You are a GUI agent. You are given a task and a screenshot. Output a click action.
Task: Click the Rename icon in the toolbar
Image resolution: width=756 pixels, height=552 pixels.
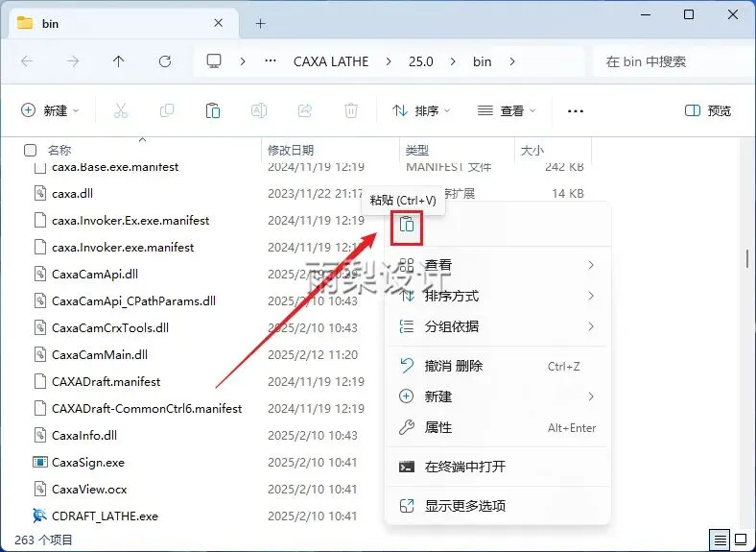click(259, 111)
